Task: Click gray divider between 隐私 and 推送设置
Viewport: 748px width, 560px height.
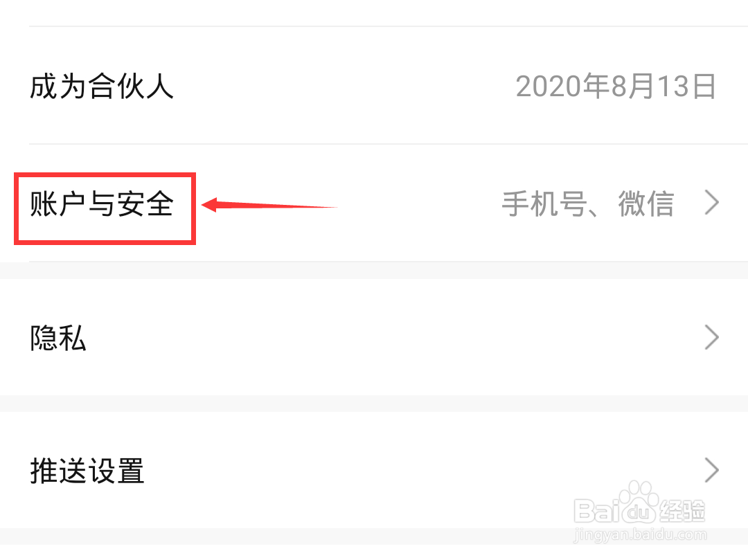Action: click(374, 403)
